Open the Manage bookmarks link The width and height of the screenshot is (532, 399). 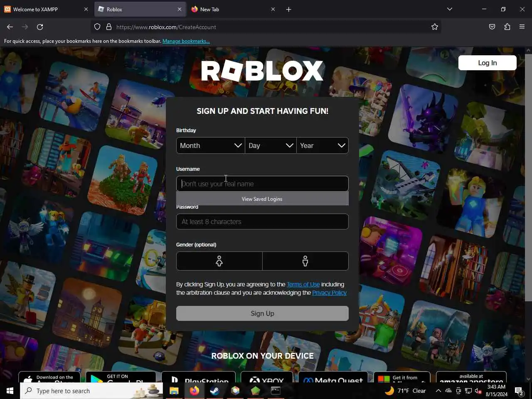(186, 41)
